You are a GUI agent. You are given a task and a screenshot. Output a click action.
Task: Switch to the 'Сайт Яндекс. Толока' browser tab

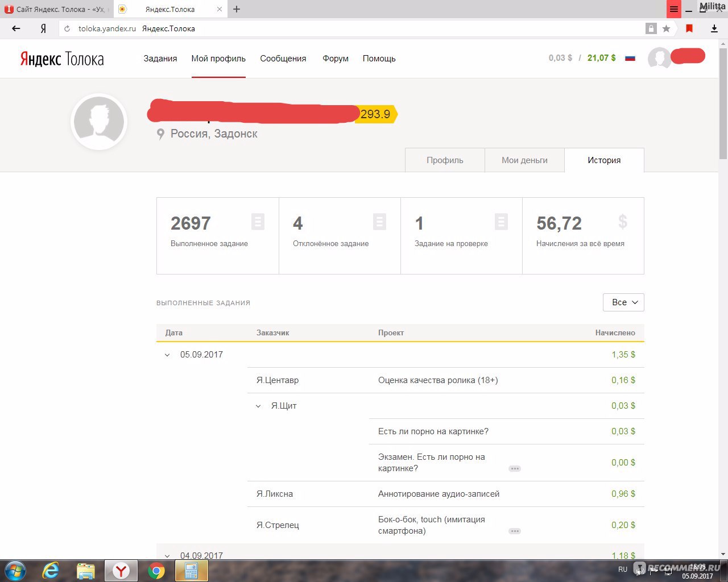[x=57, y=9]
